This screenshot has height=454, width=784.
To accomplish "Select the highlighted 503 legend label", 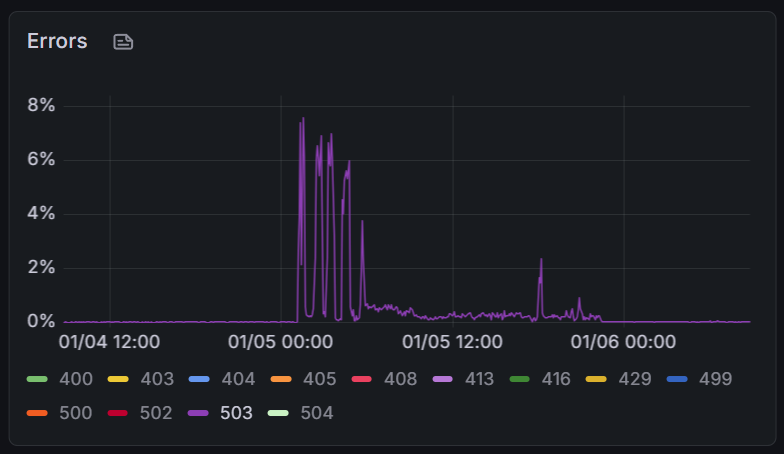I will point(236,412).
